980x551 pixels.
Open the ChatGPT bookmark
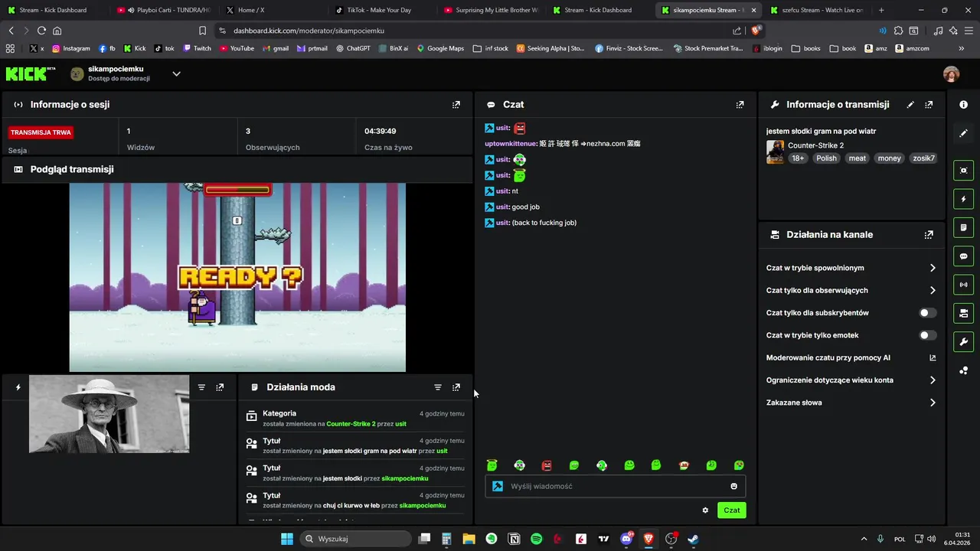(352, 48)
